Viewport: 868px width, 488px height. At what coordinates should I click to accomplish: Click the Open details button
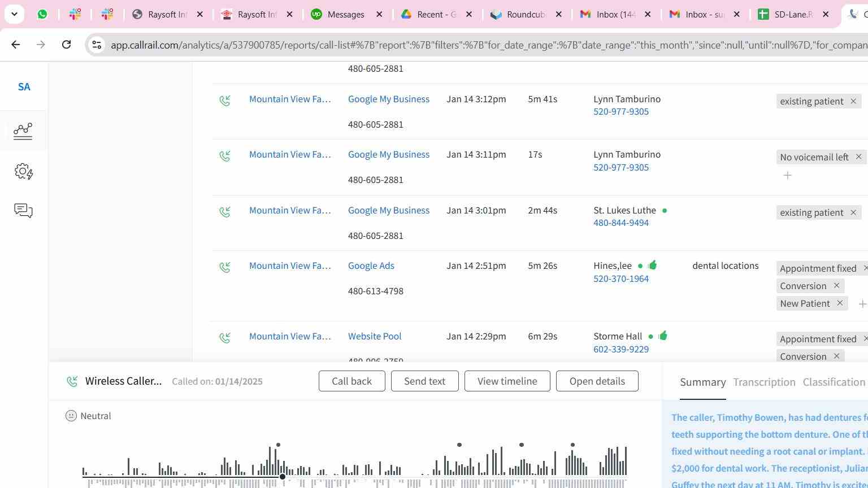pyautogui.click(x=597, y=381)
